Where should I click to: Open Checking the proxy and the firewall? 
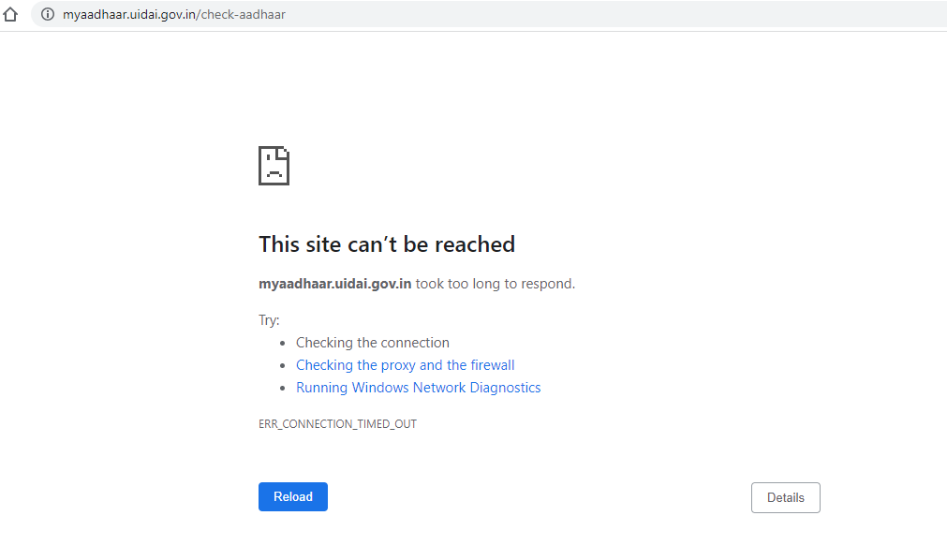(406, 365)
